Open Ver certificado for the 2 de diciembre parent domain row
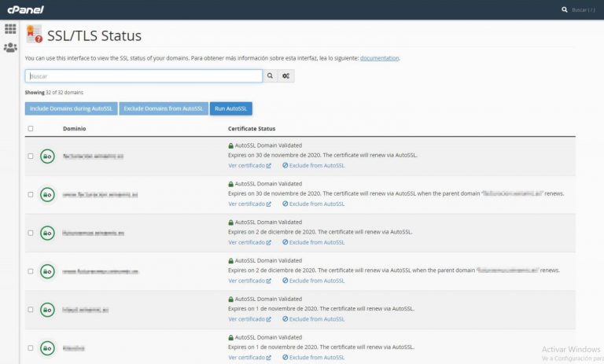604x364 pixels. coord(249,281)
